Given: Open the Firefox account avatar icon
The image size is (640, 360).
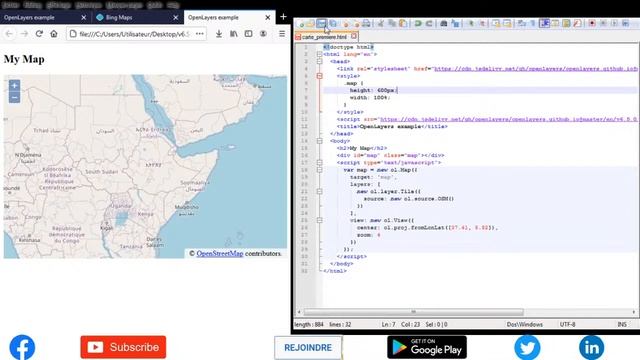Looking at the screenshot, I should [x=263, y=34].
